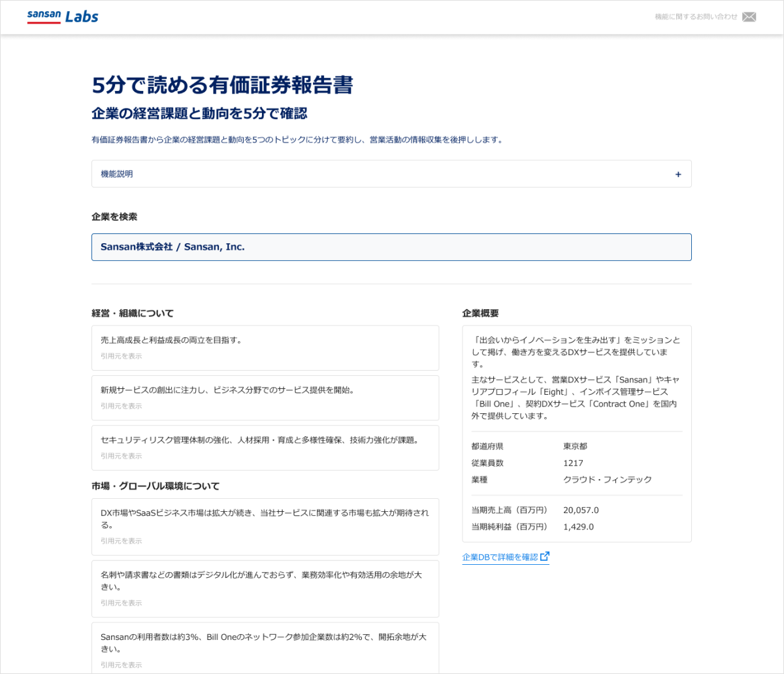Collapse the company search suggestion panel

pyautogui.click(x=391, y=247)
